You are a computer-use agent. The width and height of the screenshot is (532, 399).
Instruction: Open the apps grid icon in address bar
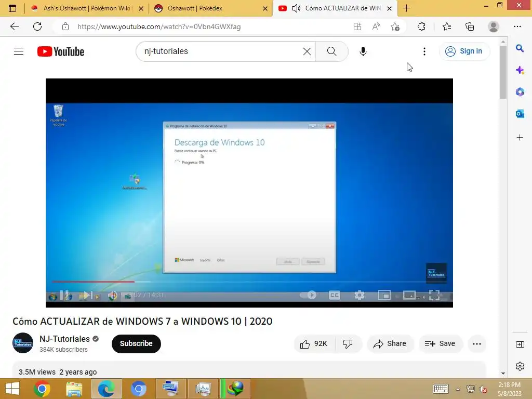pyautogui.click(x=357, y=26)
